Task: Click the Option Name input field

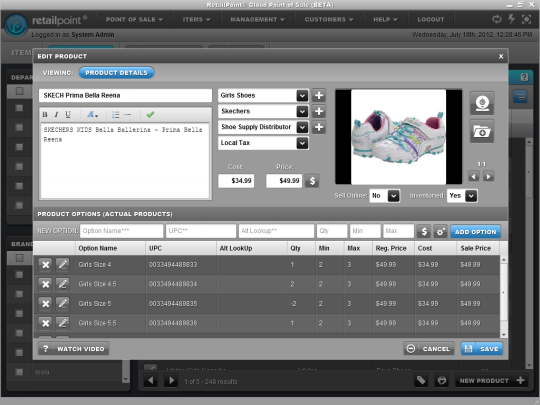Action: click(122, 231)
